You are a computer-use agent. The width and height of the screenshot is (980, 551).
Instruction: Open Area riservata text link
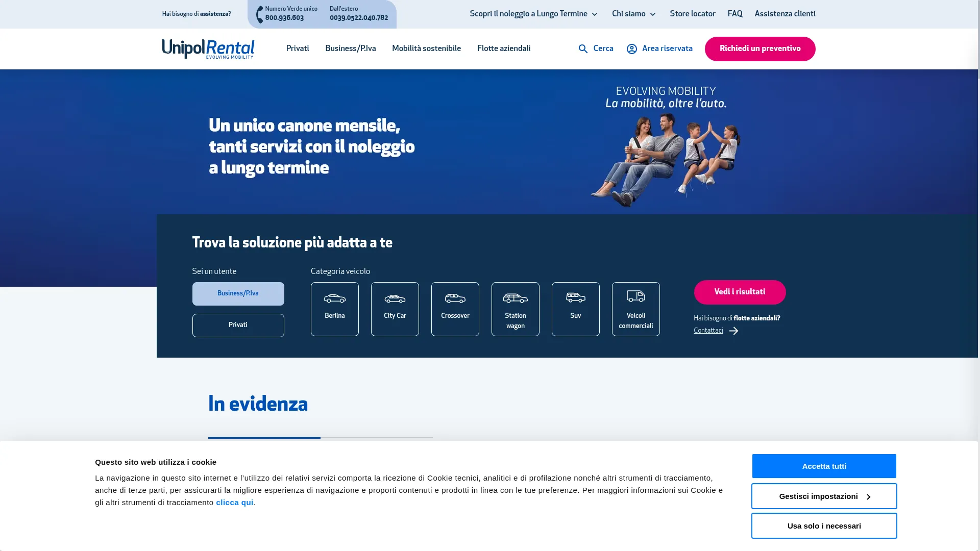click(667, 49)
